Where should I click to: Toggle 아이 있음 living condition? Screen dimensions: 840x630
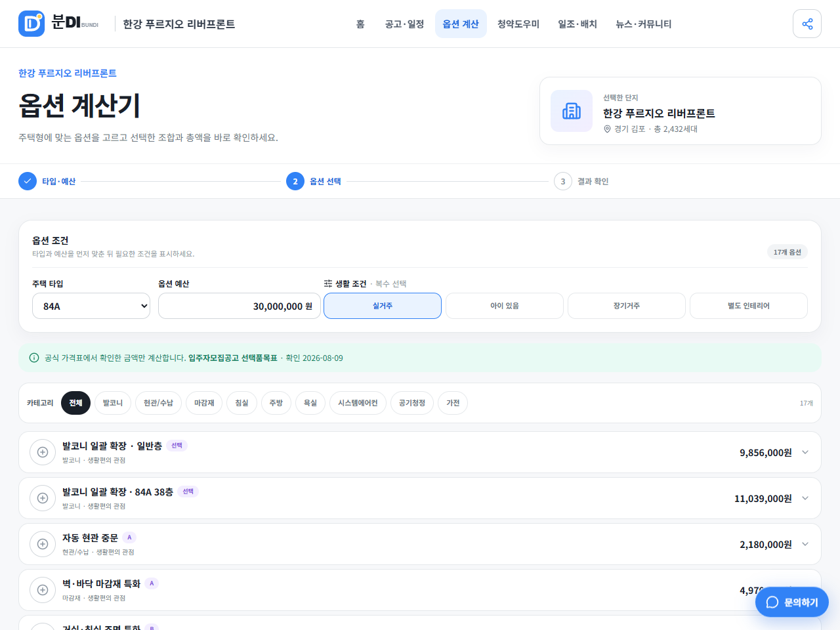(505, 306)
